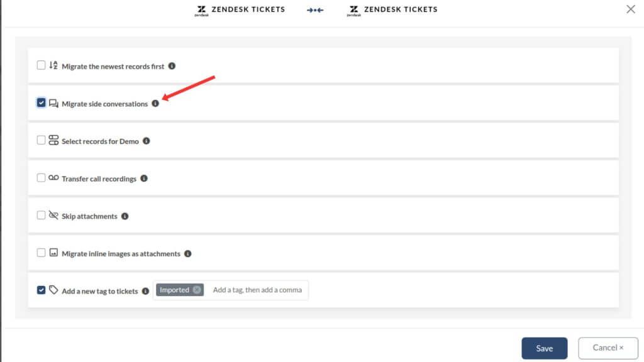Uncheck Add a new tag to tickets
This screenshot has height=362, width=644.
click(41, 290)
